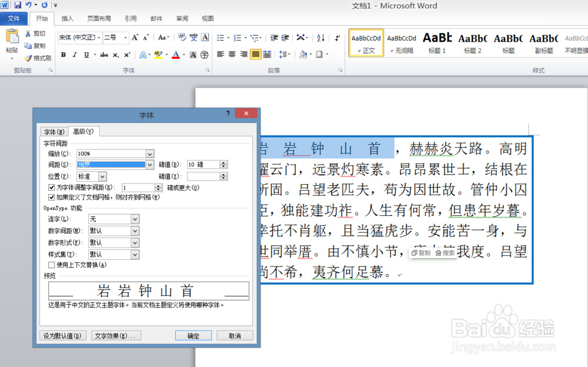Open the 缩放 scale dropdown
This screenshot has height=367, width=588.
coord(149,154)
